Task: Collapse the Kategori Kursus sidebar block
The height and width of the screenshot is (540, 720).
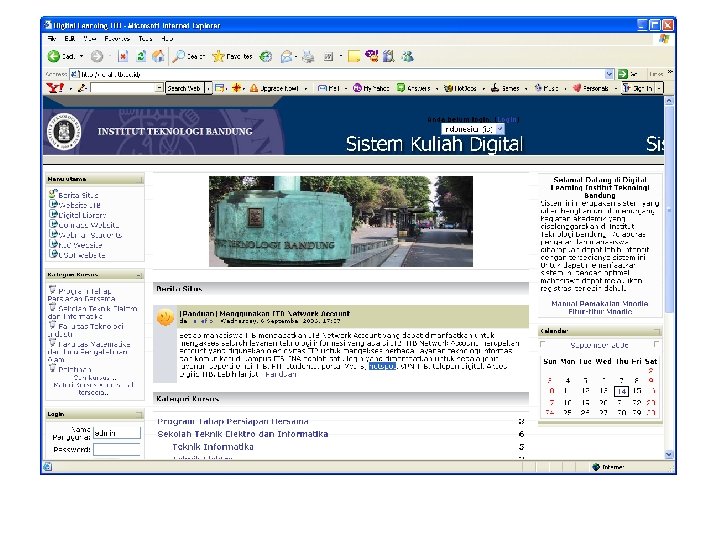Action: coord(139,275)
